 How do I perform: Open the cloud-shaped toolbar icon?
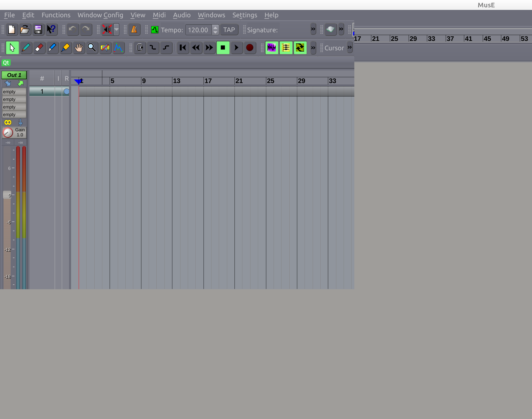click(330, 29)
